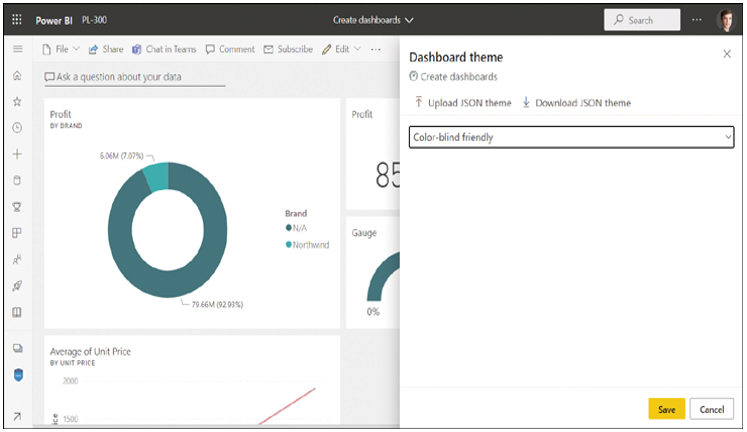This screenshot has height=432, width=747.
Task: Close the Dashboard theme pane
Action: point(727,54)
